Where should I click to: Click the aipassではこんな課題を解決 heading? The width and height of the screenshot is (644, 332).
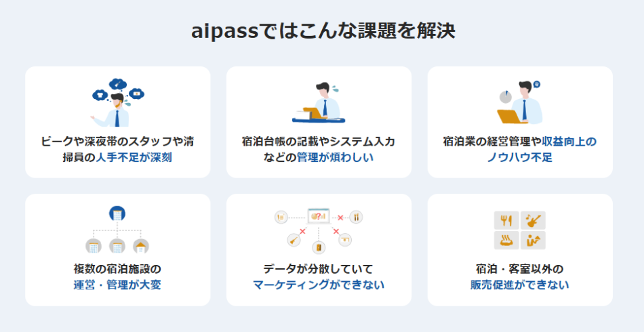(323, 32)
